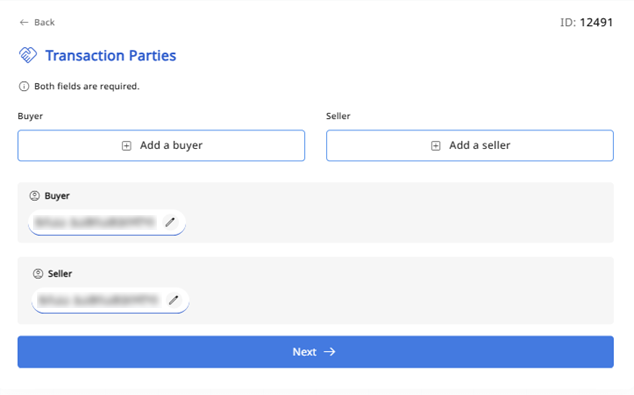Click the Buyer card heading label

[x=57, y=196]
